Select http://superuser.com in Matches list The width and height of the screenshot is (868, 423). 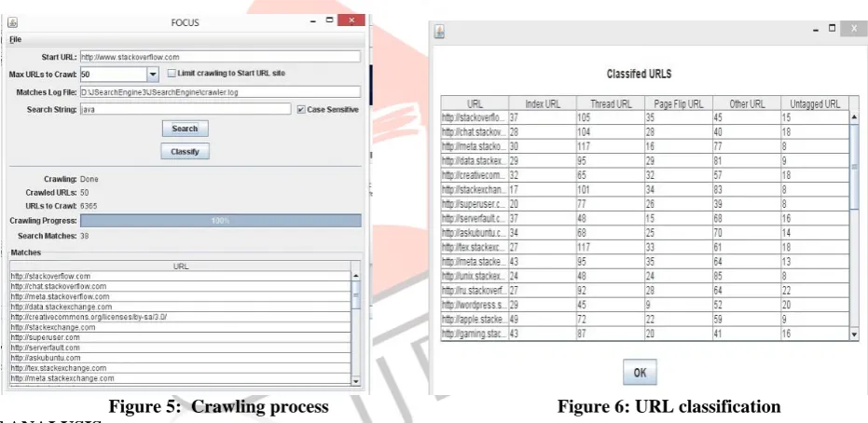180,337
